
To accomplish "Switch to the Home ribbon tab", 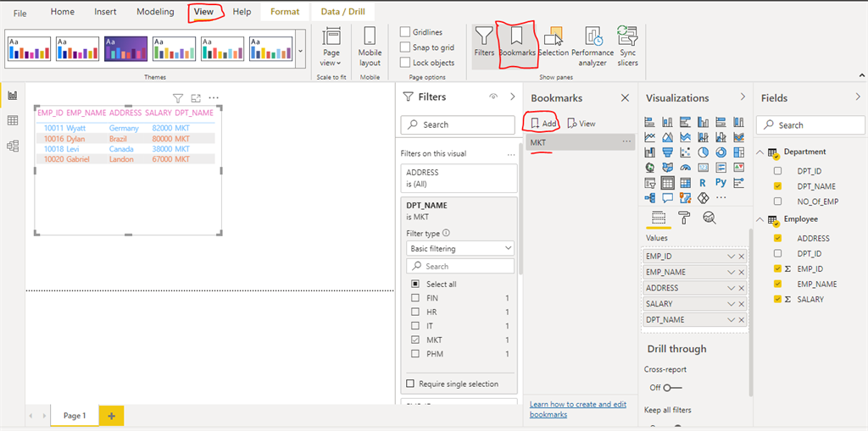I will coord(62,12).
